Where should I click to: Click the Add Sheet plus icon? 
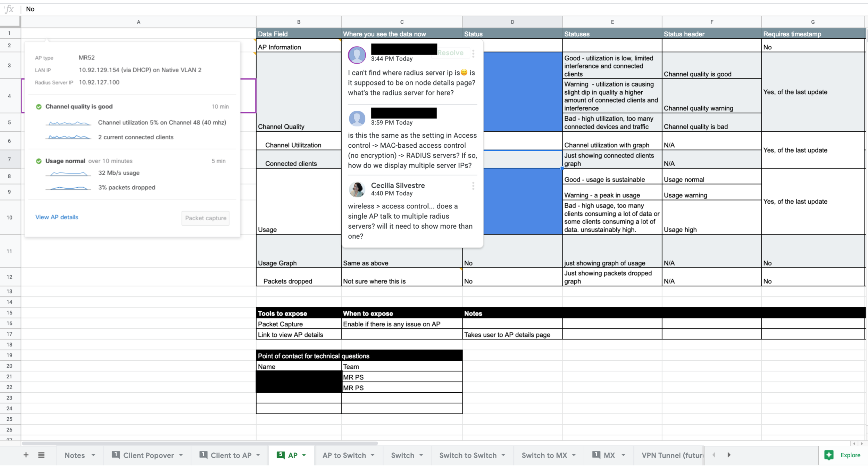point(26,455)
